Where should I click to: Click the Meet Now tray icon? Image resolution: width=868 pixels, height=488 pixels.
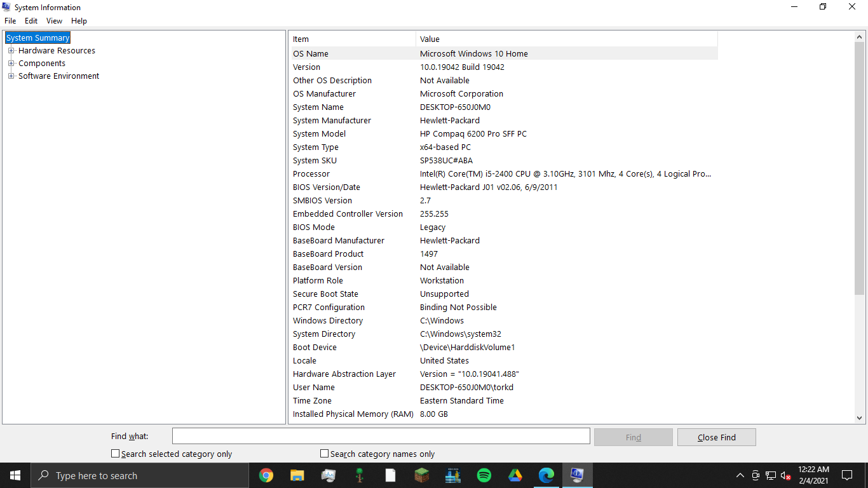[x=756, y=475]
